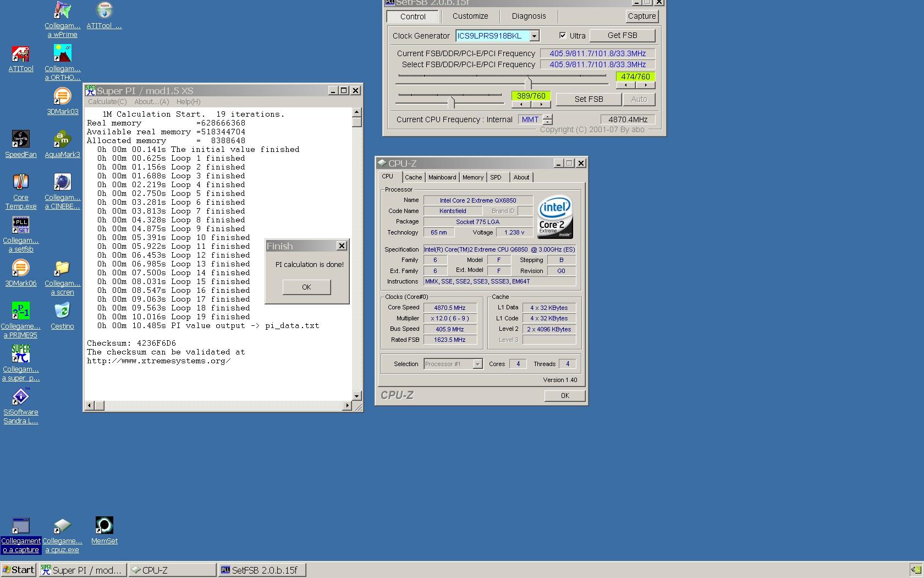Screen dimensions: 924x578
Task: Open SpeedFan desktop icon
Action: pyautogui.click(x=21, y=139)
